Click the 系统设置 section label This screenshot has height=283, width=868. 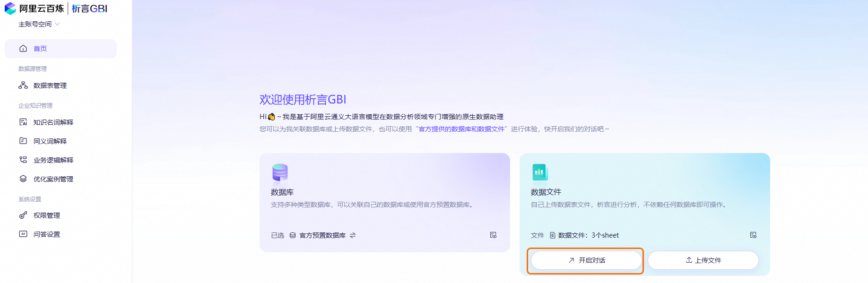click(30, 199)
